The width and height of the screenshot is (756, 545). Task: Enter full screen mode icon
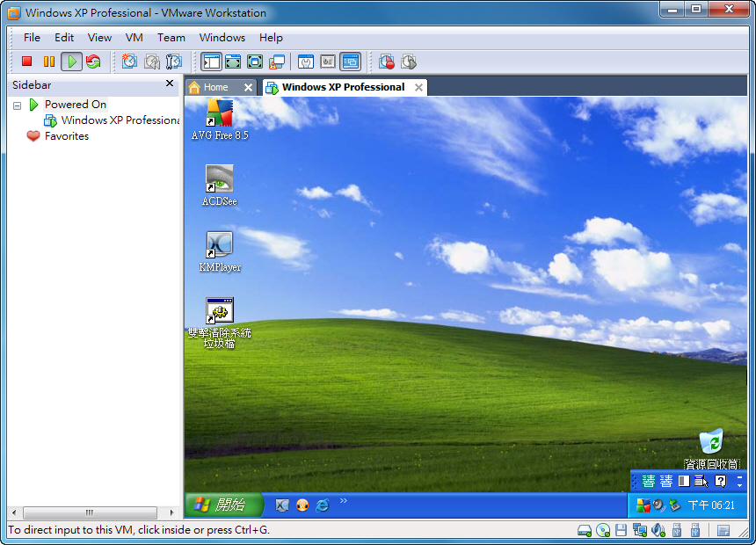click(x=255, y=62)
